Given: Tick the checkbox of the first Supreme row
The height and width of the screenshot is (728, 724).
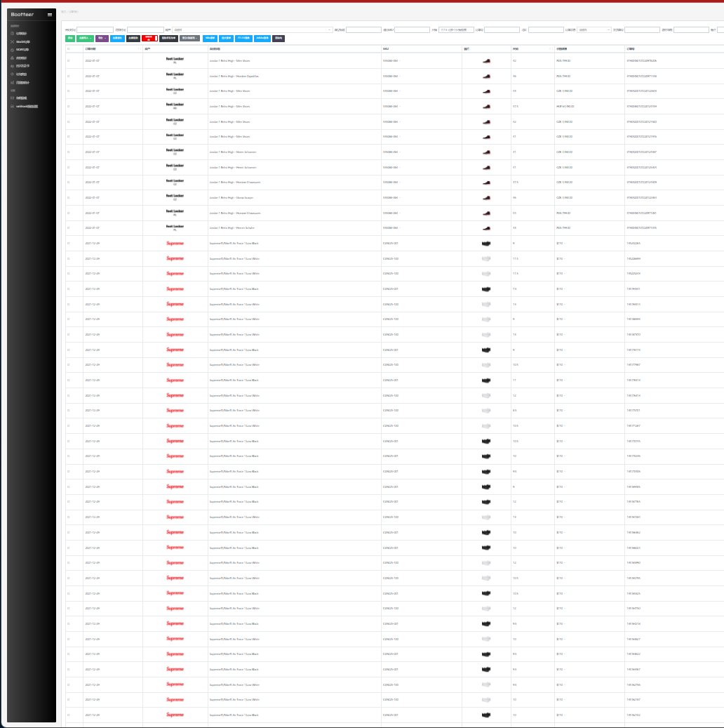Looking at the screenshot, I should pos(68,244).
